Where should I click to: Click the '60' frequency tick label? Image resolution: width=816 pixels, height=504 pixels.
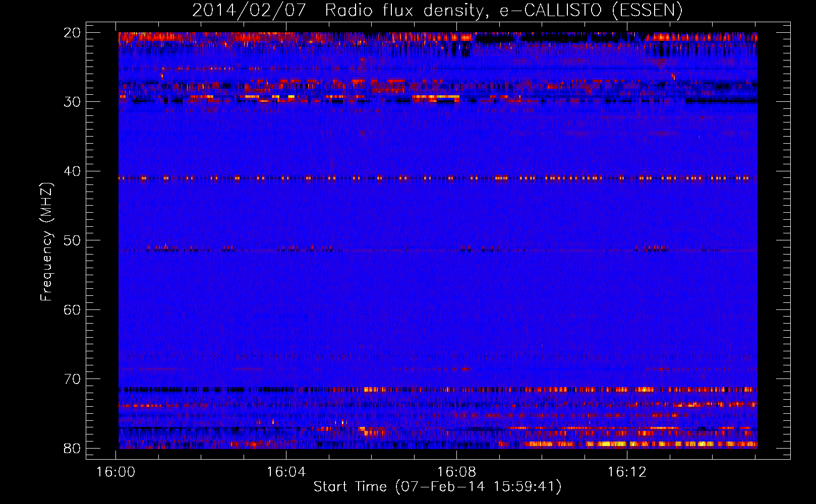pos(72,310)
